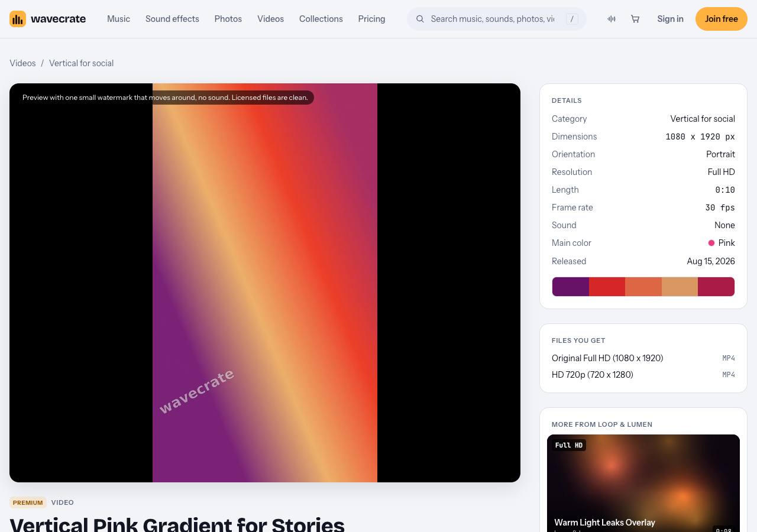Navigate to Videos in top nav

[x=270, y=19]
